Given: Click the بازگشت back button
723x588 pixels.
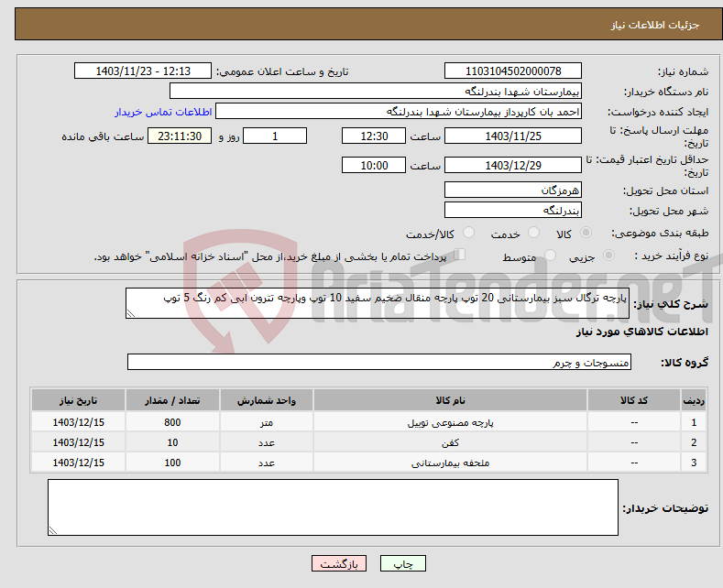Looking at the screenshot, I should [x=339, y=563].
